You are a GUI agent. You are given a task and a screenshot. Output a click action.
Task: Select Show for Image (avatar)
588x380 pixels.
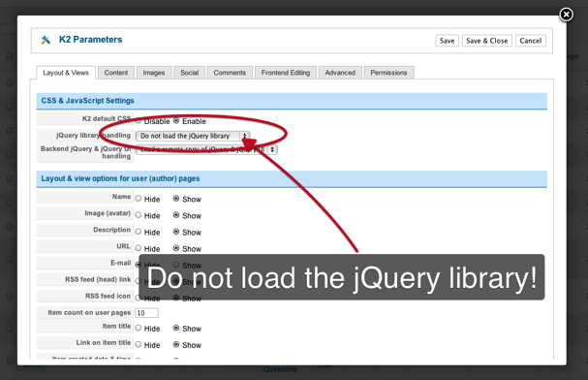click(x=176, y=215)
